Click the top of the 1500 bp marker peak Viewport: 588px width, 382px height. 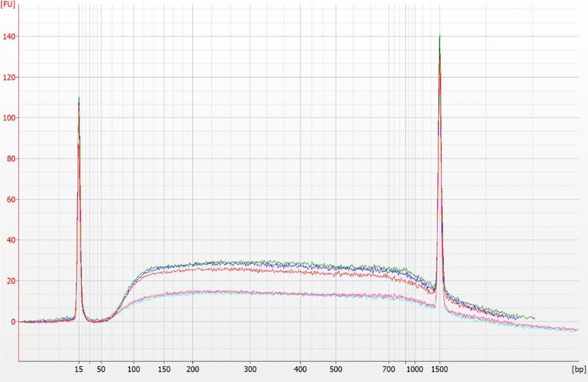pos(440,36)
